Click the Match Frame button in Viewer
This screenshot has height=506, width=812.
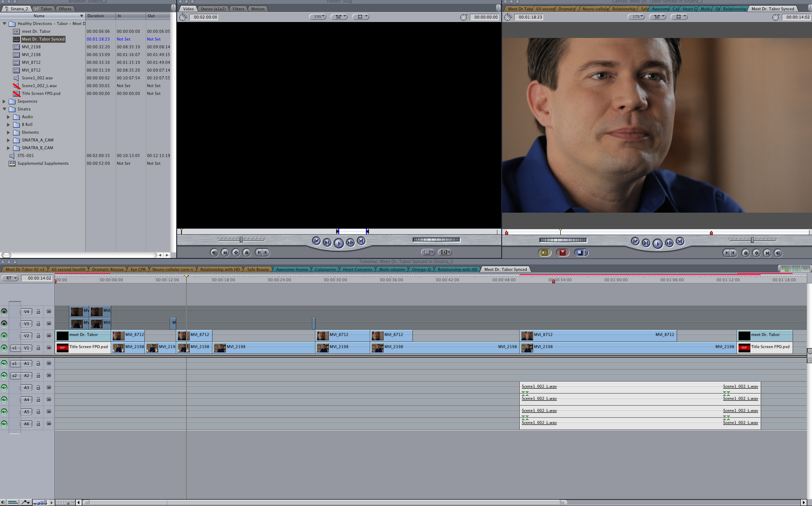[214, 253]
